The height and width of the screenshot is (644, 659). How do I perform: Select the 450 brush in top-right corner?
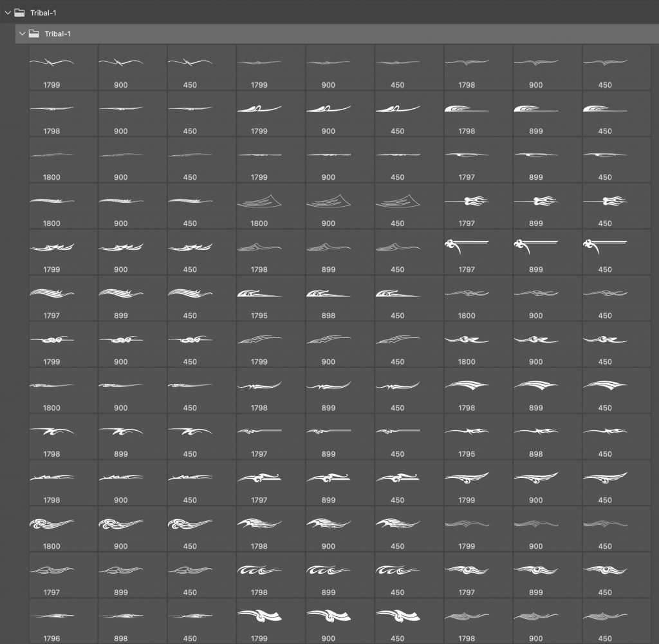click(x=605, y=67)
